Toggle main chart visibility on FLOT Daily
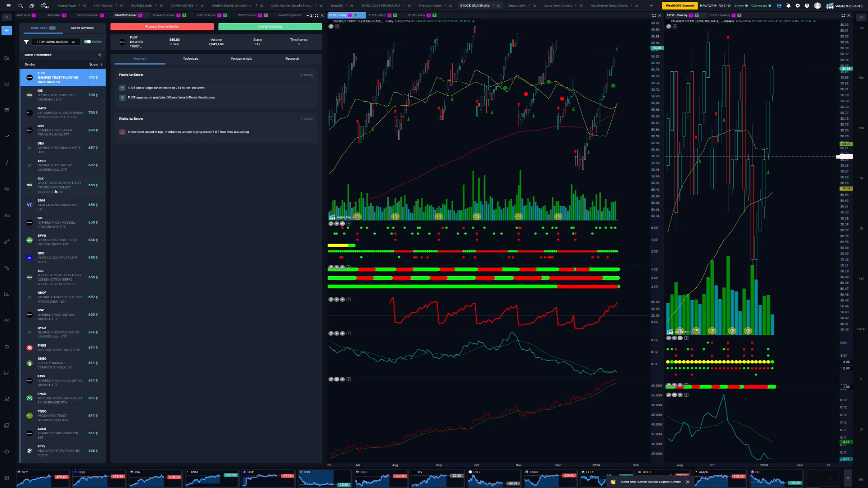The width and height of the screenshot is (868, 488). 331,26
